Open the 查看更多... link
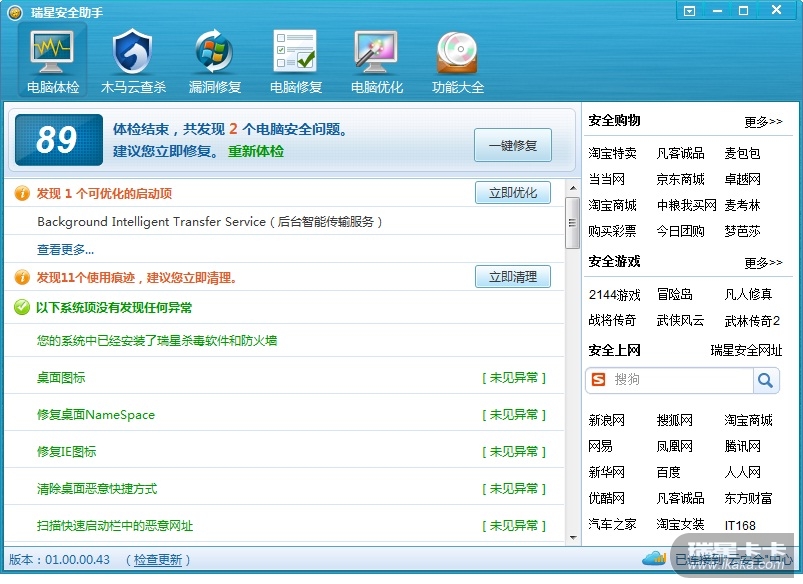Screen dimensions: 803x584 (66, 249)
